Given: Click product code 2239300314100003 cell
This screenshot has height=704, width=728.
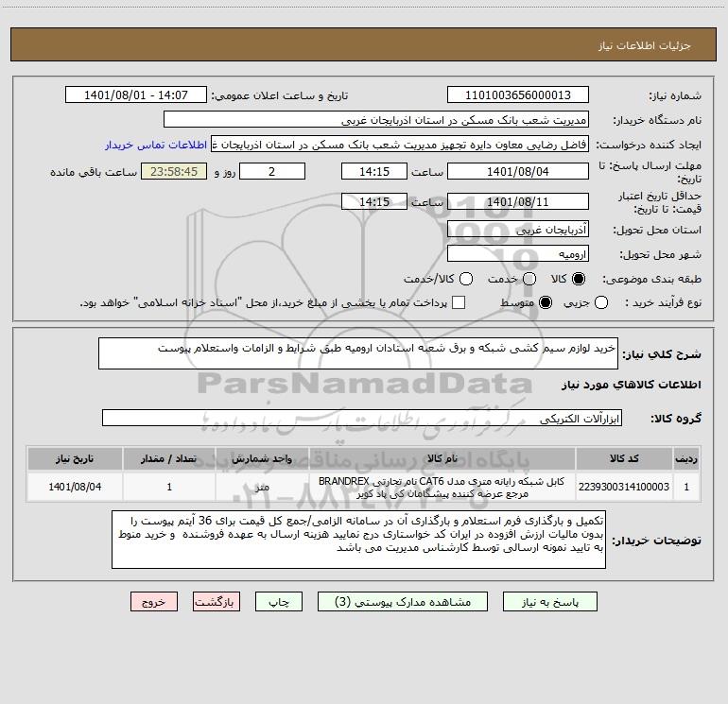Looking at the screenshot, I should [x=624, y=487].
